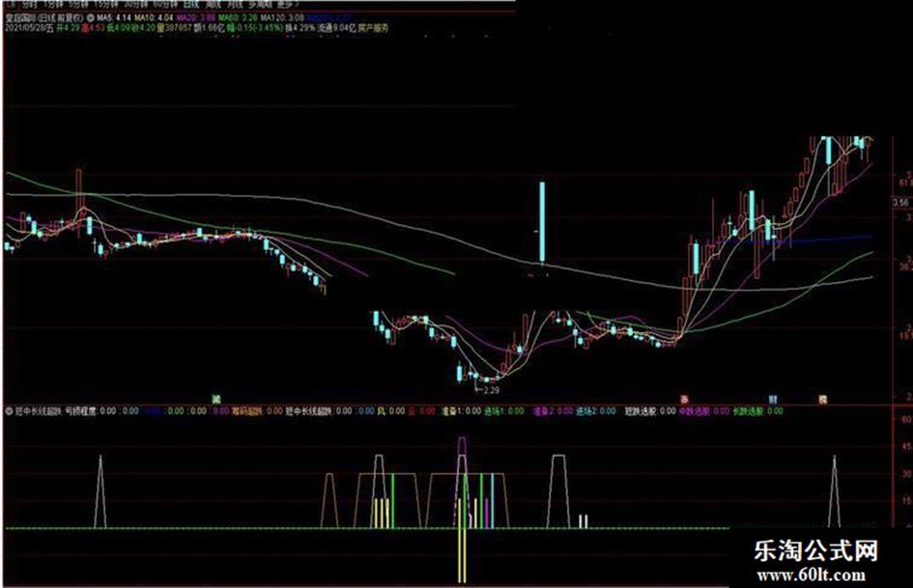Screen dimensions: 913x588
Task: Click the tall cyan candlestick in mid-chart
Action: point(542,222)
